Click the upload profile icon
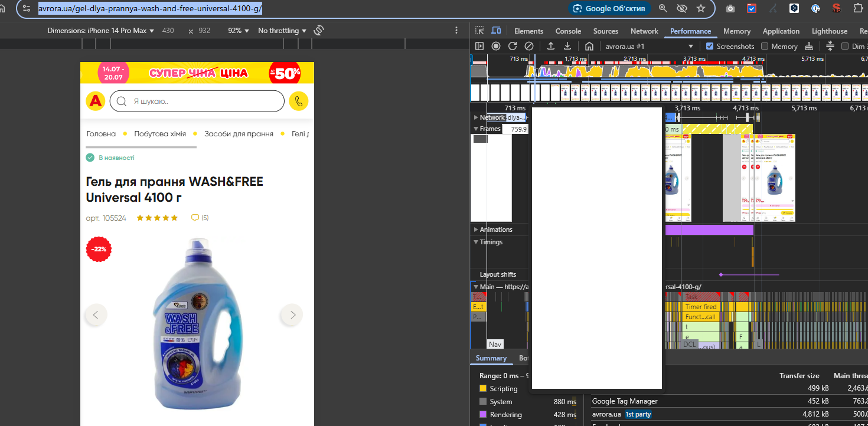 [551, 46]
